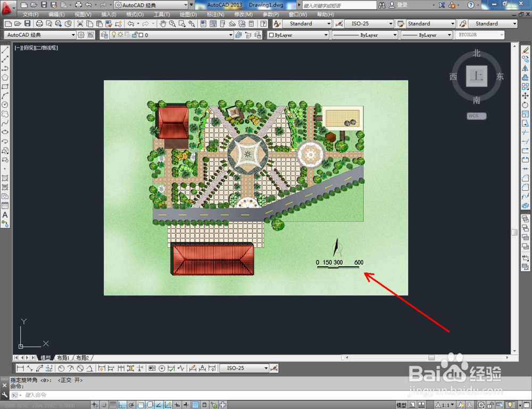Switch to the 布局1 layout tab
Image resolution: width=532 pixels, height=409 pixels.
(63, 358)
